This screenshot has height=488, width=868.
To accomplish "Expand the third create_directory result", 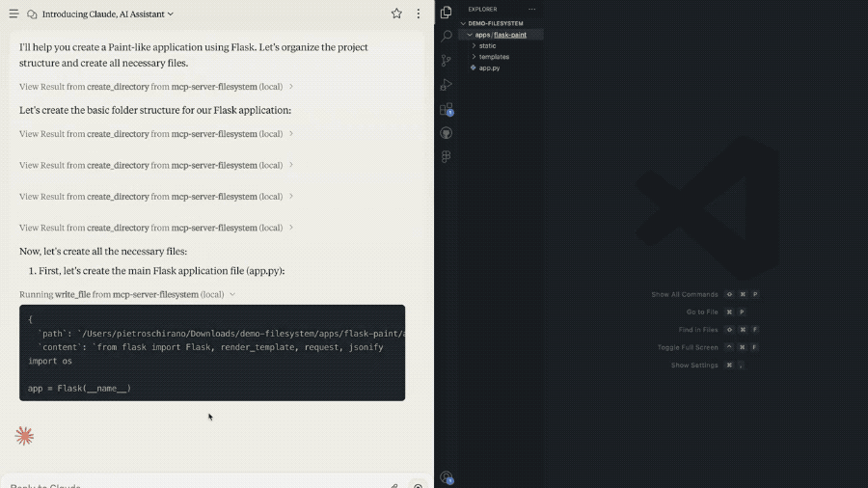I will 156,165.
